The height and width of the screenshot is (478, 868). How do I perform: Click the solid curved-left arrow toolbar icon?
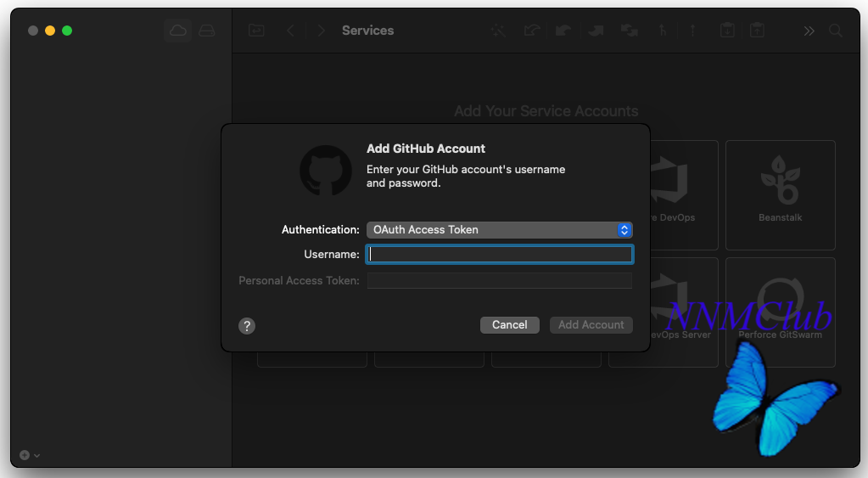(563, 31)
